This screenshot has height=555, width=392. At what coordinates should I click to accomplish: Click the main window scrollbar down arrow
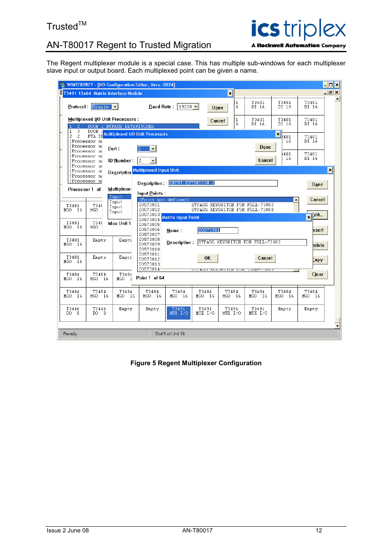pyautogui.click(x=337, y=326)
